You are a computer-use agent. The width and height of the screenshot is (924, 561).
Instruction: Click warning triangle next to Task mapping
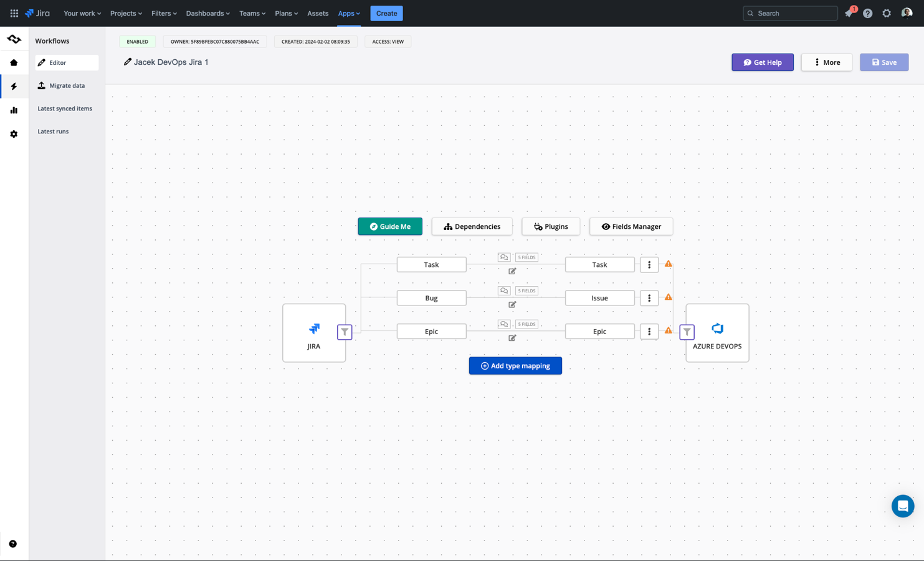point(669,264)
